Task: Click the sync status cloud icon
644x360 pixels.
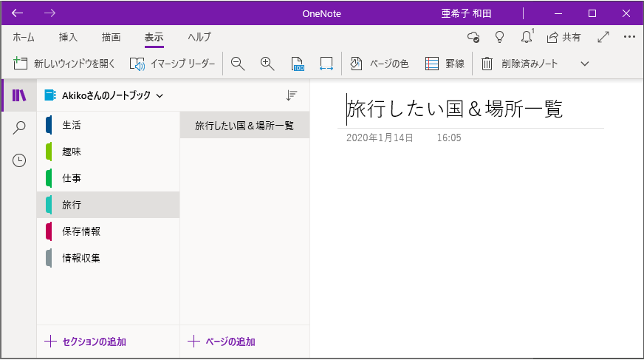Action: (473, 37)
